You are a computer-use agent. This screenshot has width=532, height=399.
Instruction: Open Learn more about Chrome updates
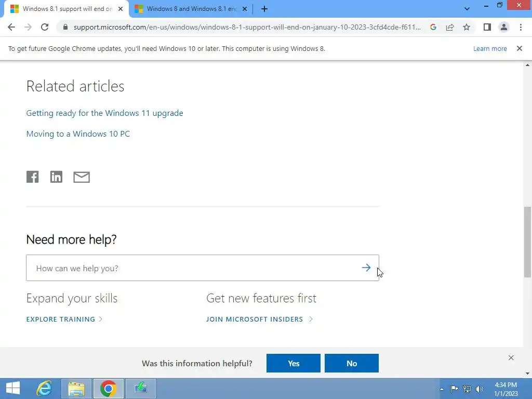(x=490, y=48)
